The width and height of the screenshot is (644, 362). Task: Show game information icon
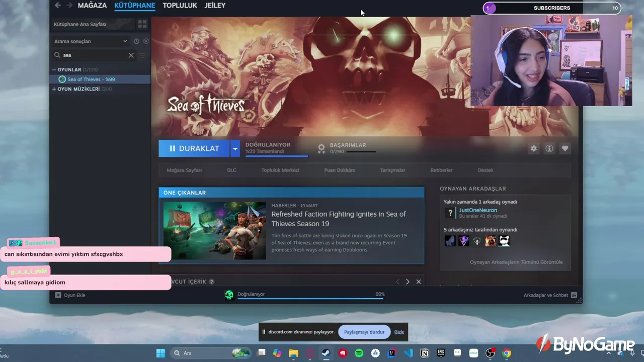tap(549, 148)
